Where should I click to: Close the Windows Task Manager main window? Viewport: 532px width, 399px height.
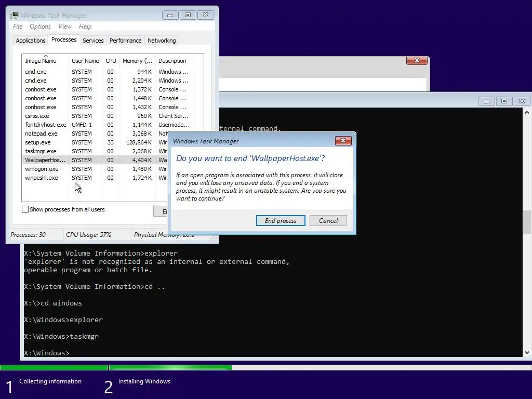[205, 15]
